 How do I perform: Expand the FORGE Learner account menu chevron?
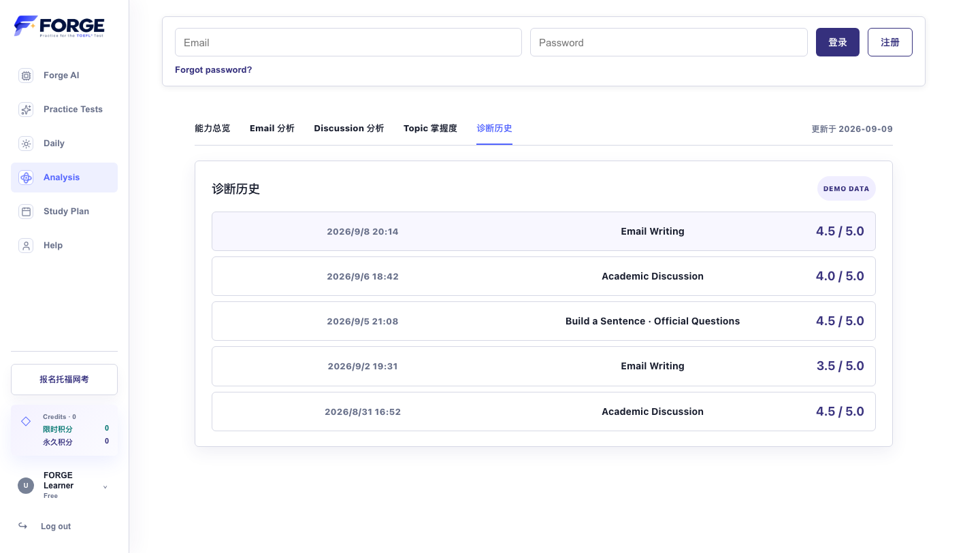coord(105,487)
